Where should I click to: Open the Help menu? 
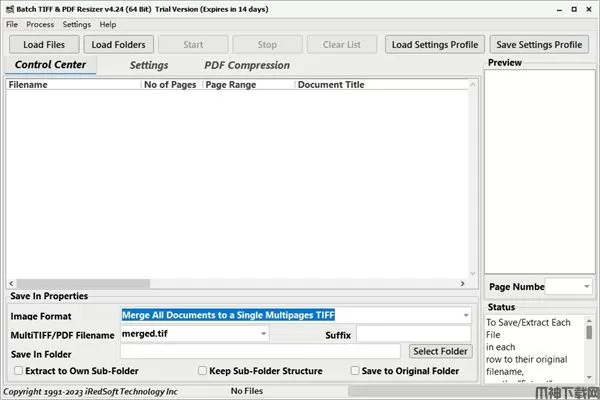click(108, 24)
